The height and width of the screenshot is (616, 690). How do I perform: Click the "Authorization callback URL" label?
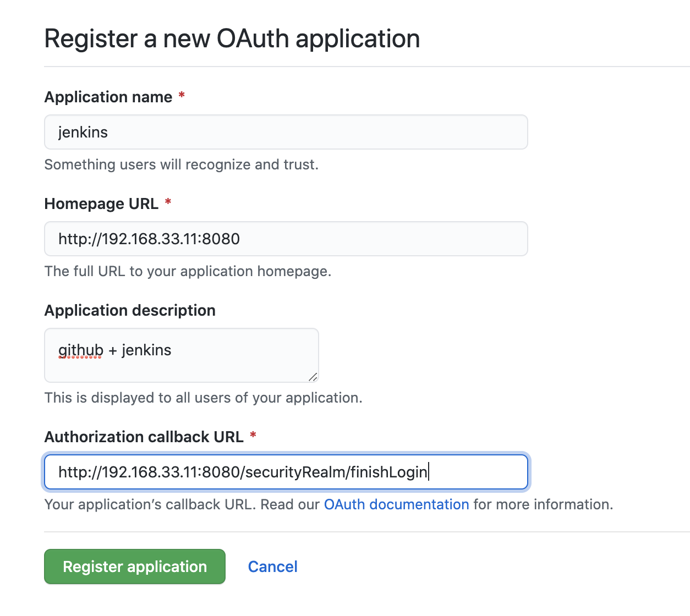tap(144, 437)
